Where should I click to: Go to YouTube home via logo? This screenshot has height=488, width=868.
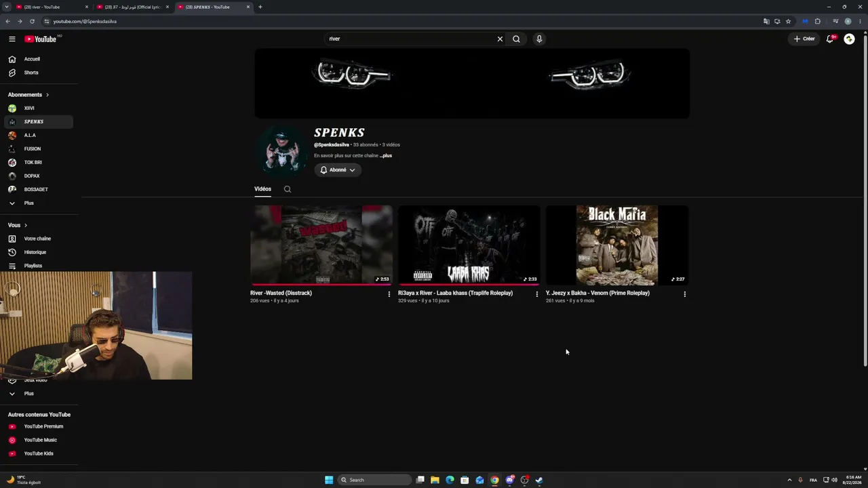coord(41,39)
